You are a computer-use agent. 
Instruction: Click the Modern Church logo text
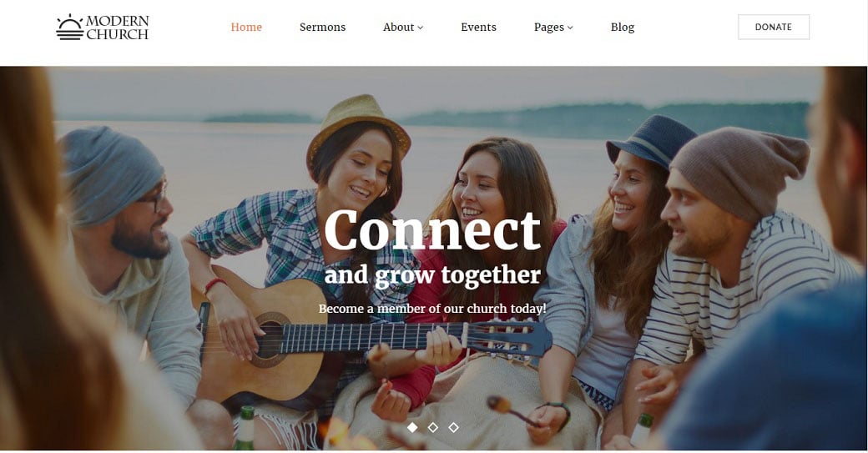tap(118, 28)
